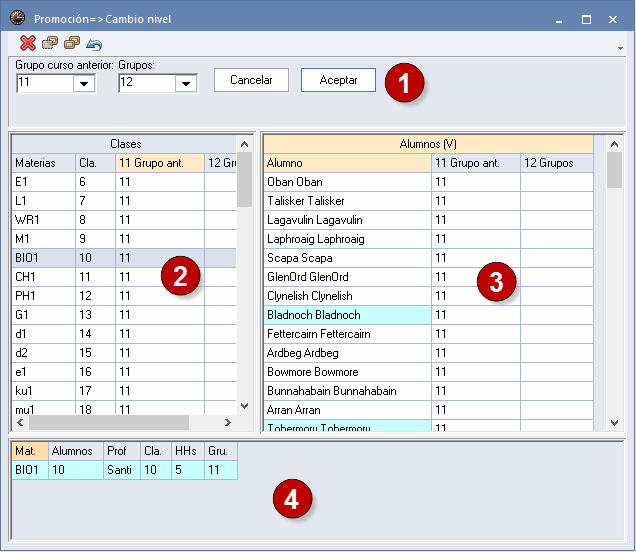Select student Bunnahabain Bunnahabain
This screenshot has height=552, width=636.
click(x=348, y=391)
